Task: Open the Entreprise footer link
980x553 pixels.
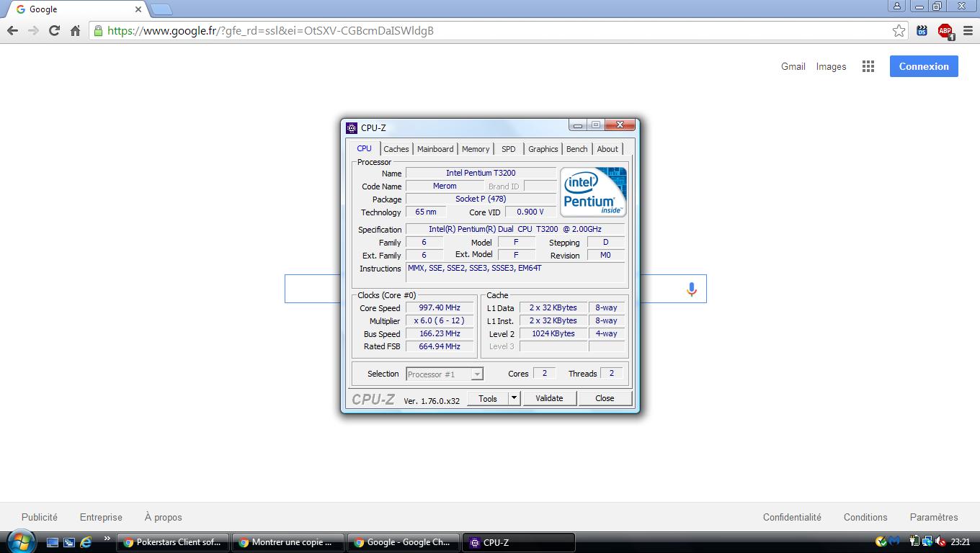Action: coord(101,517)
